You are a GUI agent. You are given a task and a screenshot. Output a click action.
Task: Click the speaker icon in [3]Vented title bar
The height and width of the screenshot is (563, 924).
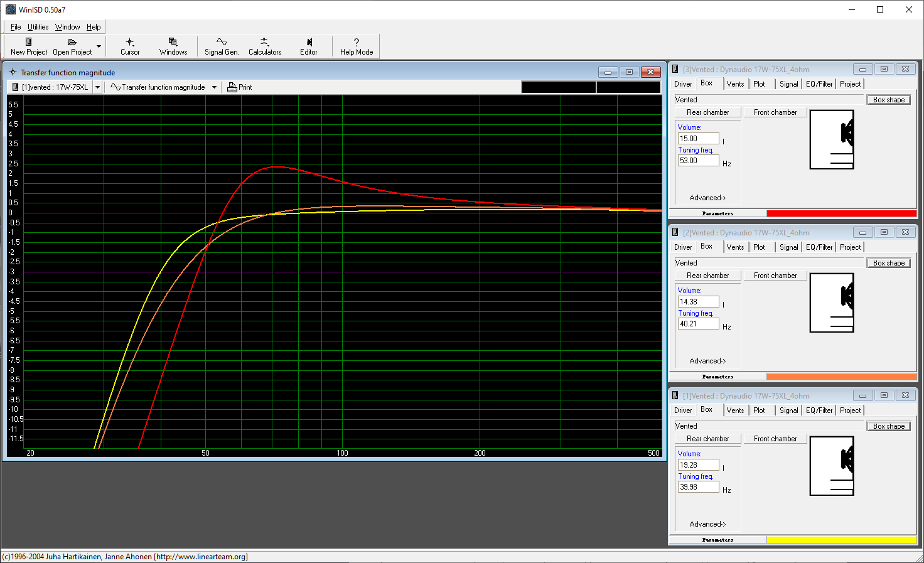(675, 69)
